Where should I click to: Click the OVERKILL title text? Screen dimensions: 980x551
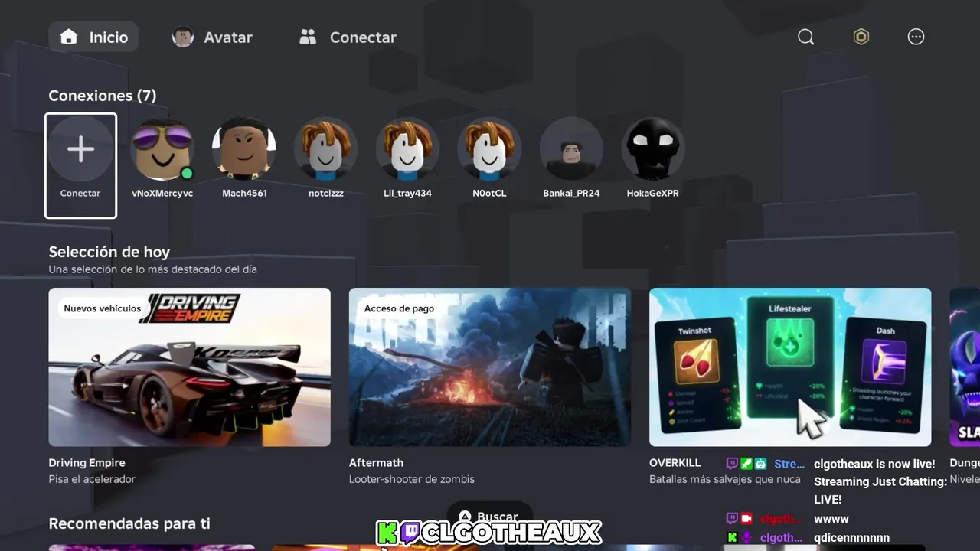coord(675,463)
